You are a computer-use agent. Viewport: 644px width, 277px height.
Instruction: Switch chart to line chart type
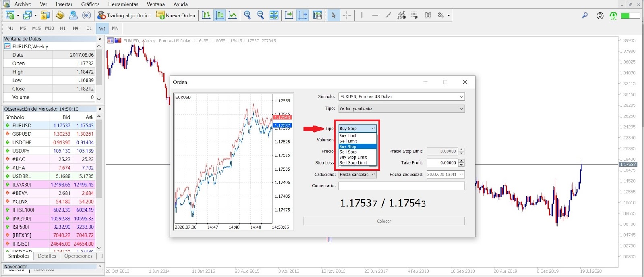233,15
